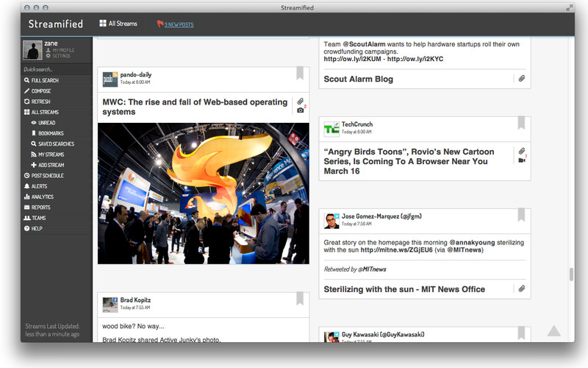Image resolution: width=588 pixels, height=368 pixels.
Task: Bookmark the Brad Kopitz post
Action: [x=300, y=298]
